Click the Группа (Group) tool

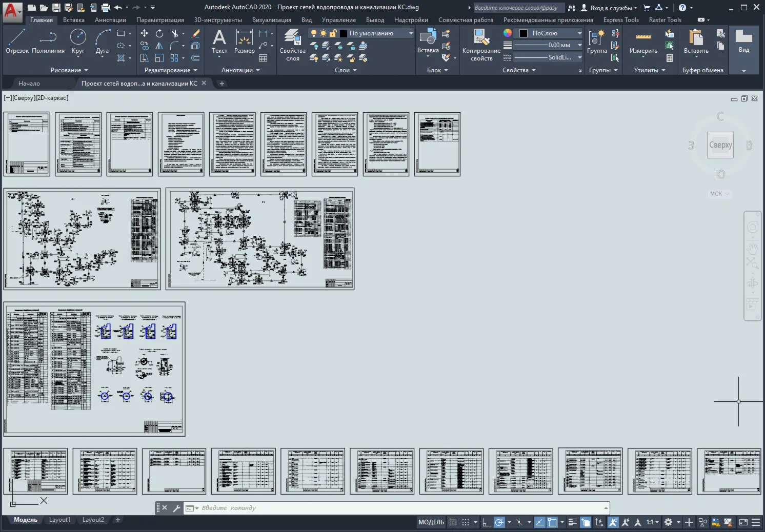click(597, 41)
